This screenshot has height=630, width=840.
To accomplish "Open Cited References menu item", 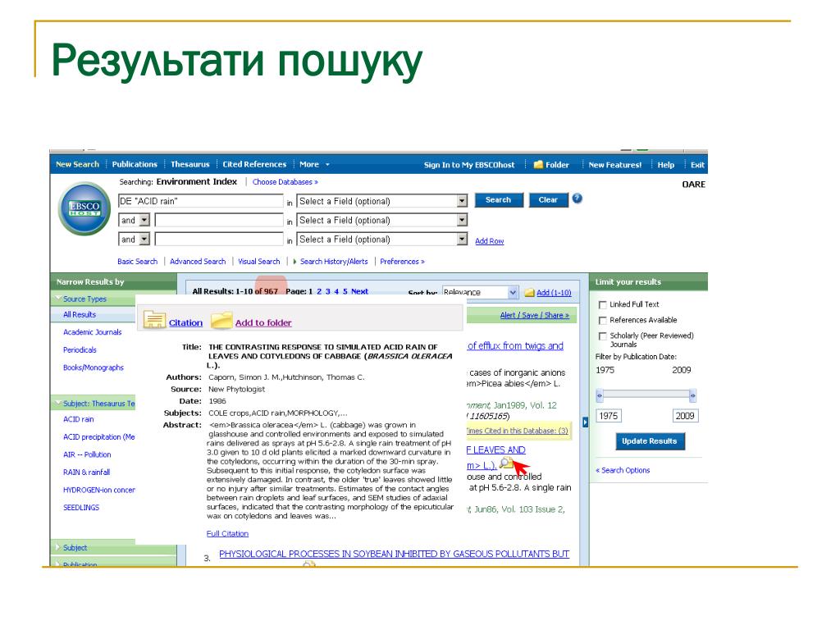I will [x=254, y=164].
